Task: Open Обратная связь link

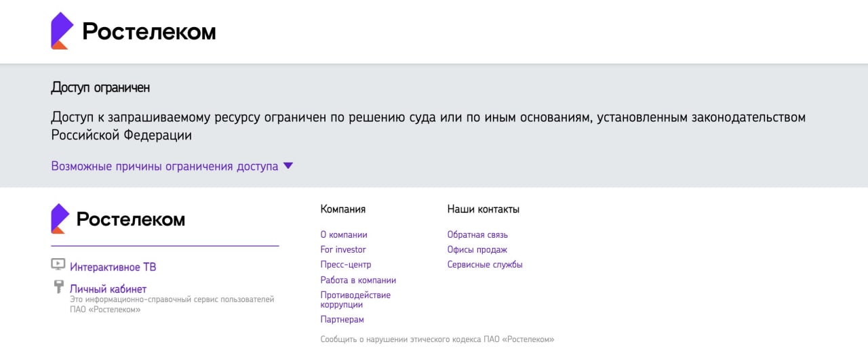Action: coord(477,234)
